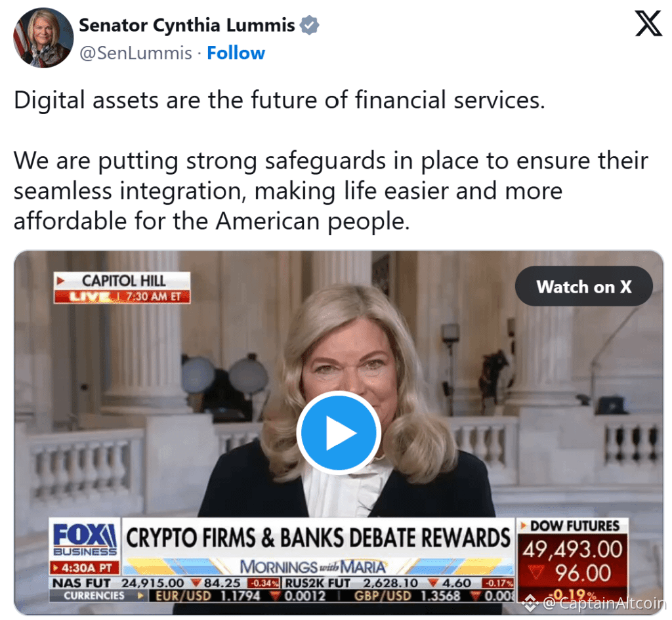The height and width of the screenshot is (620, 672).
Task: Follow the @SenLummis account
Action: pyautogui.click(x=236, y=53)
